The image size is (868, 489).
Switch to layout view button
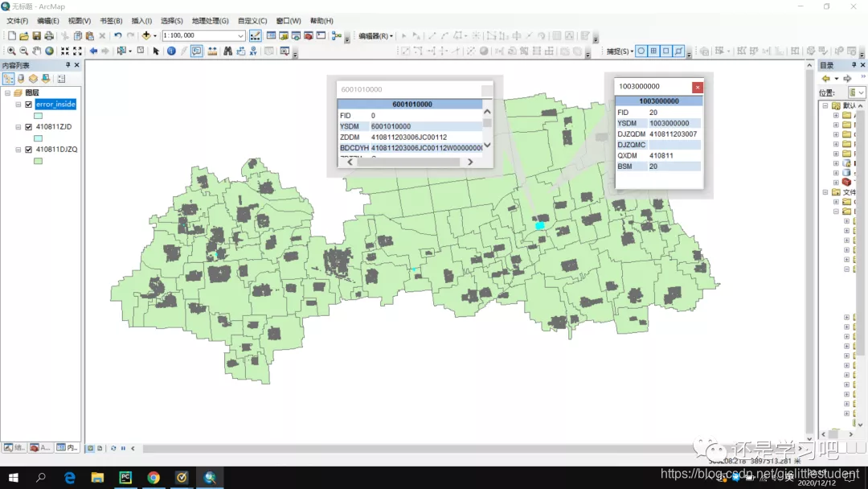click(100, 448)
